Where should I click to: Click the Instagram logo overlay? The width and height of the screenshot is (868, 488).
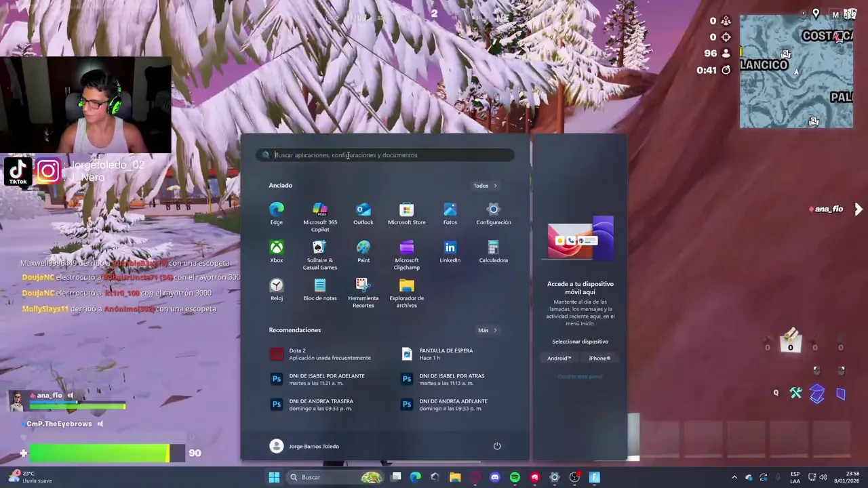pyautogui.click(x=48, y=171)
